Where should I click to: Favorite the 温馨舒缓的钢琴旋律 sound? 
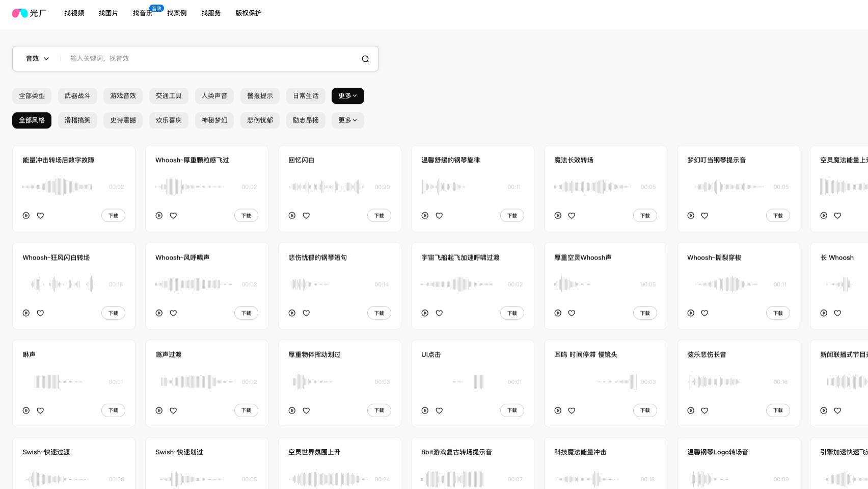[439, 216]
